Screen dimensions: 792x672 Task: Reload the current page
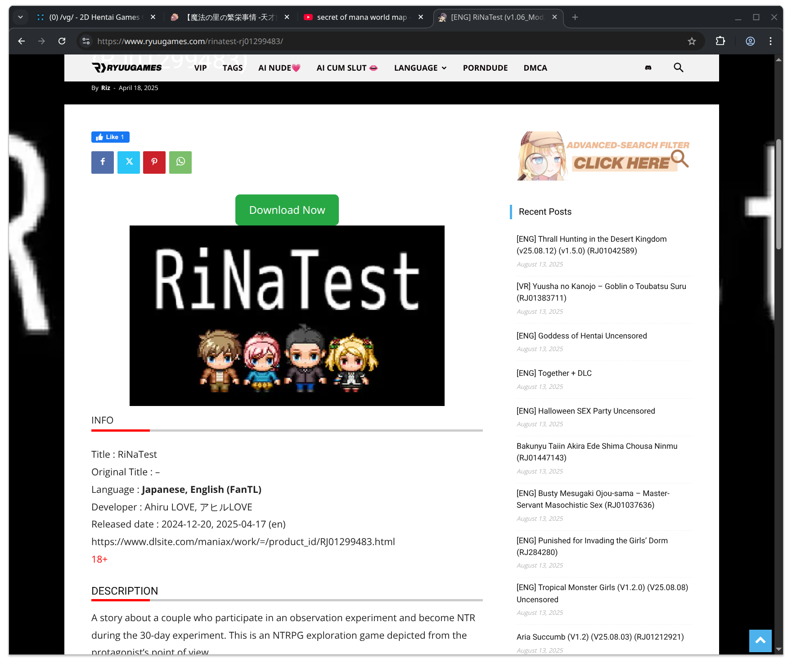pyautogui.click(x=62, y=41)
